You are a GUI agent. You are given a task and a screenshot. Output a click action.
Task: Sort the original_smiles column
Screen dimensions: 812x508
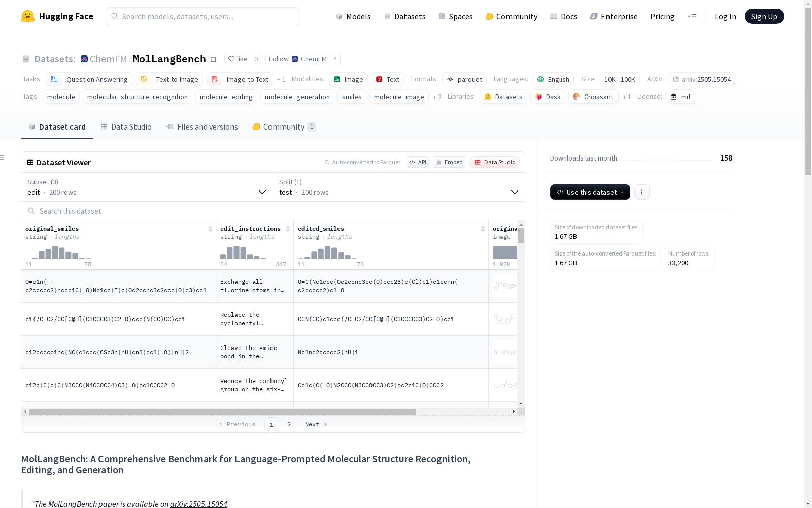tap(210, 229)
